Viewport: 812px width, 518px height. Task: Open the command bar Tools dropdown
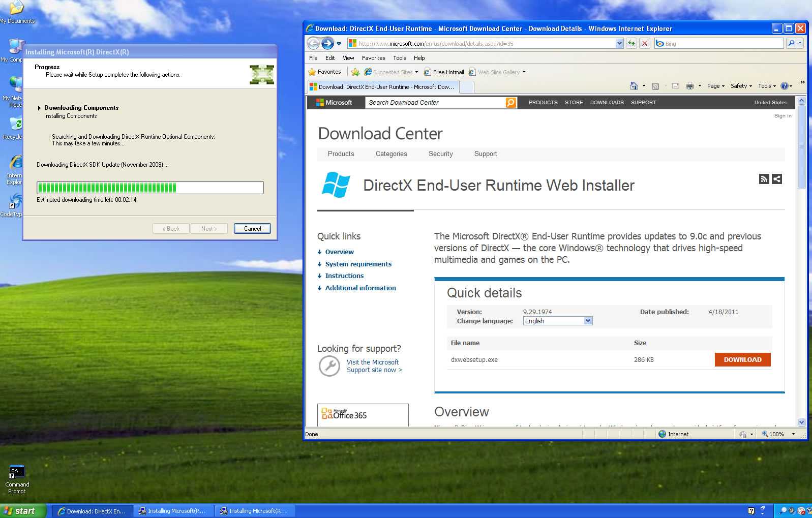coord(767,86)
